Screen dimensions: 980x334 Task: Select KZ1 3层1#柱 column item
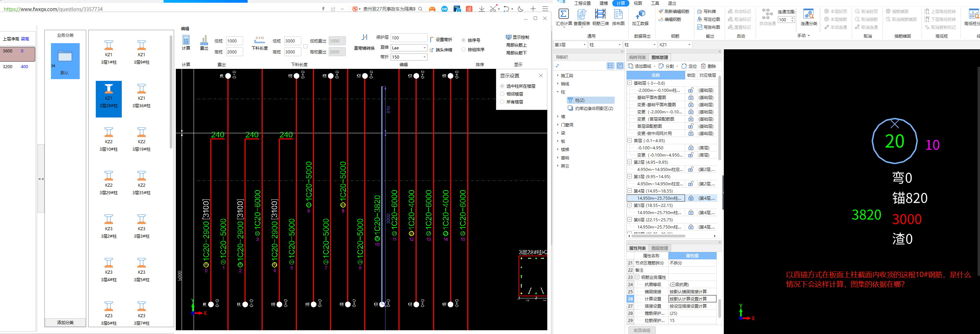point(109,52)
